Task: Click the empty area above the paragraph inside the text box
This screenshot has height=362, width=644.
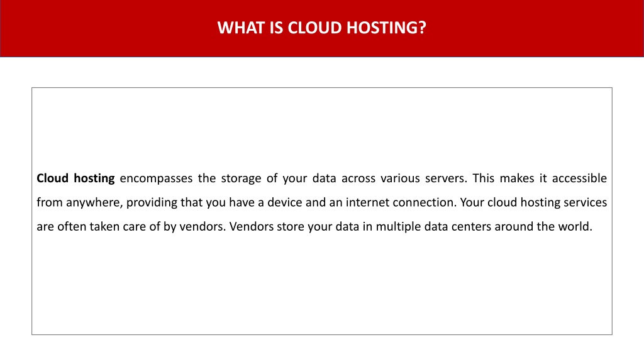Action: coord(321,127)
